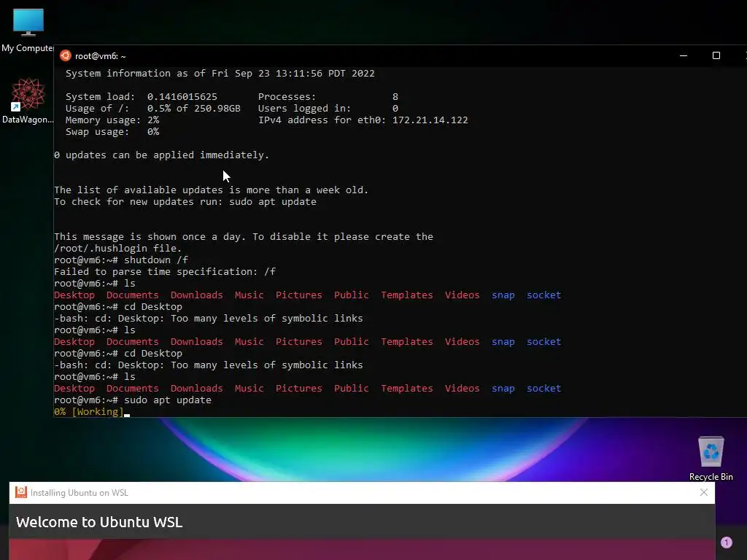Click the 'Welcome to Ubuntu WSL' heading
747x560 pixels.
(x=99, y=522)
